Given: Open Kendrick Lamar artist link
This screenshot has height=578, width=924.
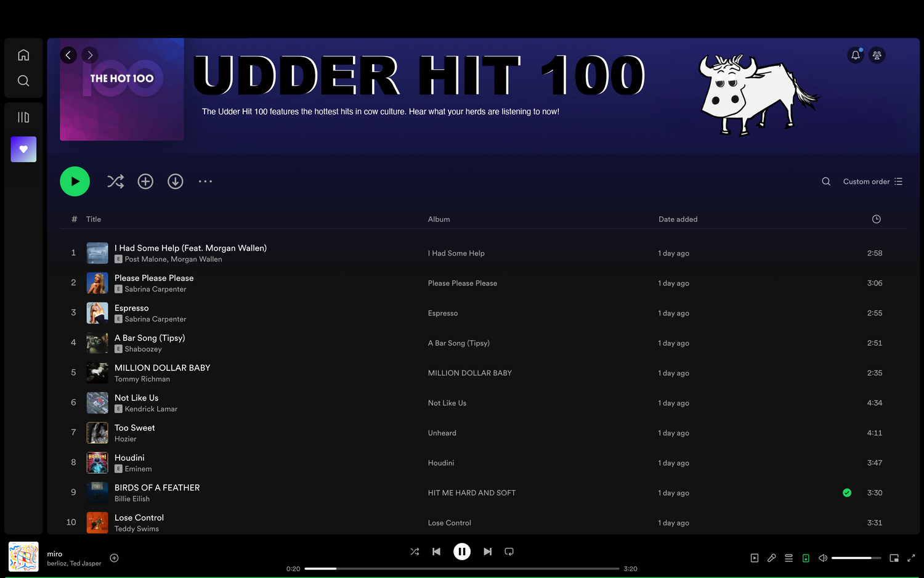Looking at the screenshot, I should 151,409.
